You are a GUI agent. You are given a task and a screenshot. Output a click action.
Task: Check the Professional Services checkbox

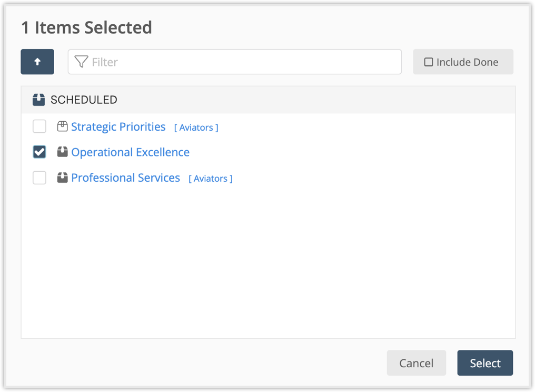click(39, 178)
